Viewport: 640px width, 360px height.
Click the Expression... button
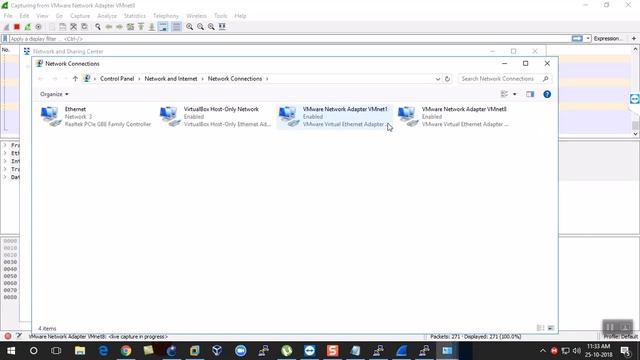click(x=607, y=38)
